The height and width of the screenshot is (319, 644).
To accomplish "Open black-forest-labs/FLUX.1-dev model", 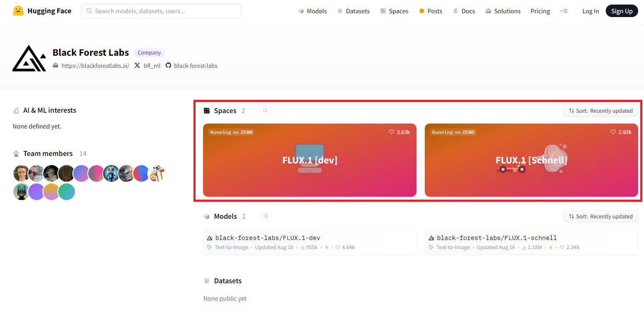I will (x=310, y=242).
